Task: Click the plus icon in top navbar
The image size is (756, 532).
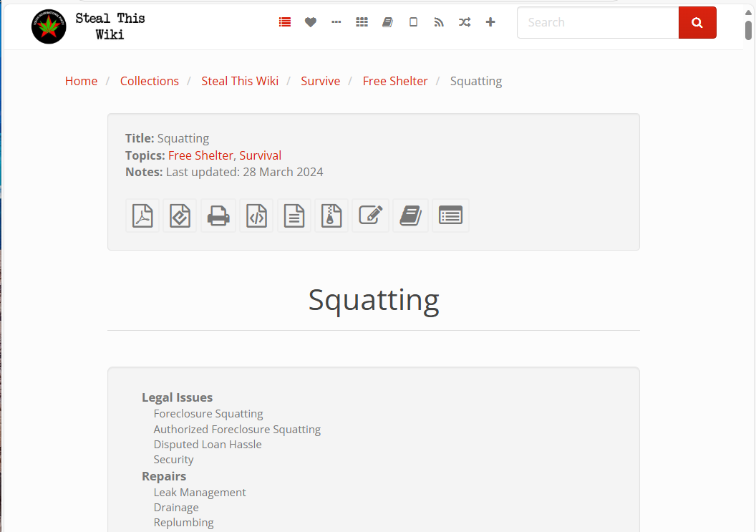Action: click(490, 22)
